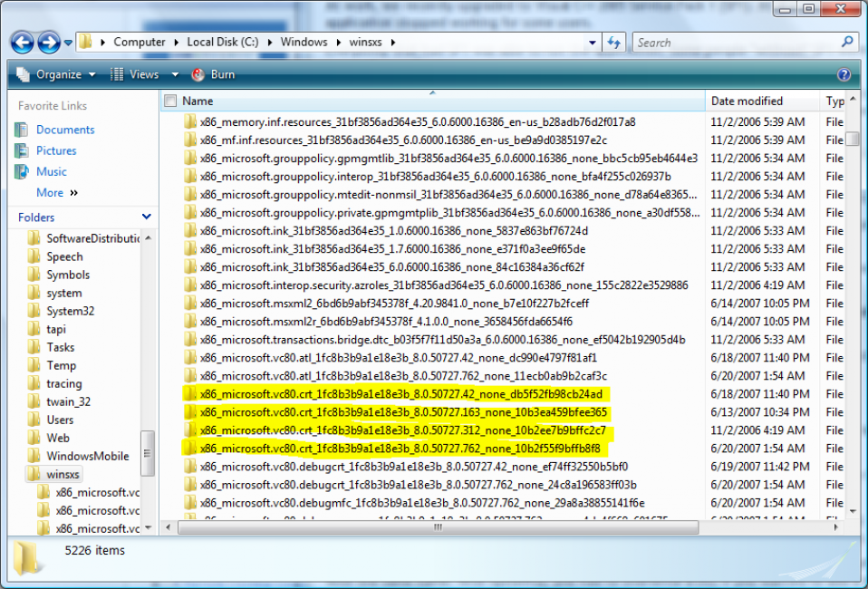Image resolution: width=868 pixels, height=589 pixels.
Task: Open recent pages dropdown beside navigation arrows
Action: point(68,42)
